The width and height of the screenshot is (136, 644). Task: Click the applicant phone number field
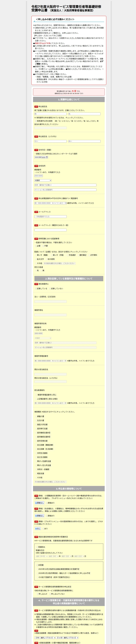[51, 203]
